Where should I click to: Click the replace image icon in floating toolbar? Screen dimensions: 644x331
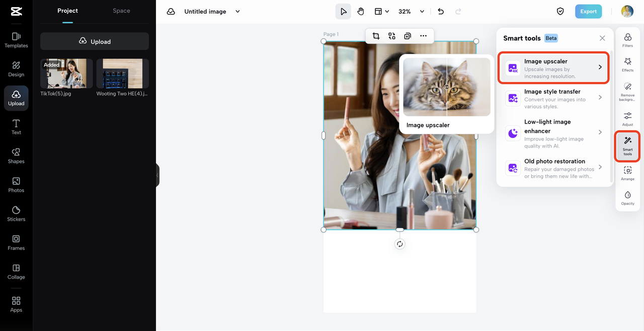[392, 36]
